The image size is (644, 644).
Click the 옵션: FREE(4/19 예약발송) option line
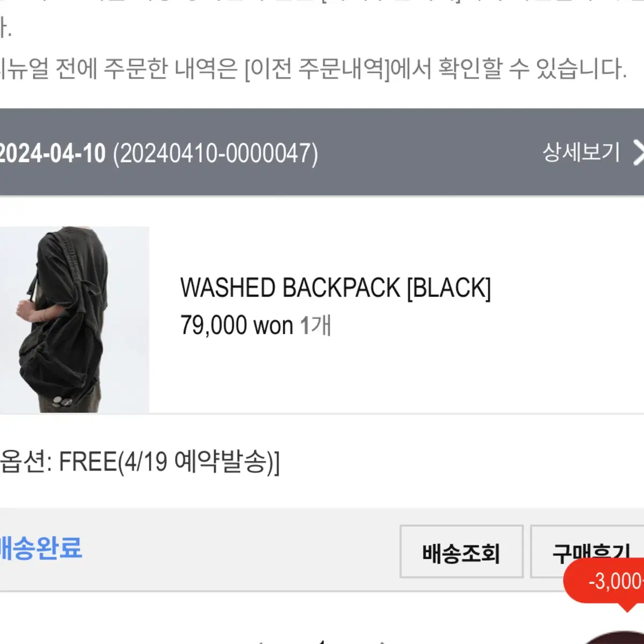coord(140,462)
